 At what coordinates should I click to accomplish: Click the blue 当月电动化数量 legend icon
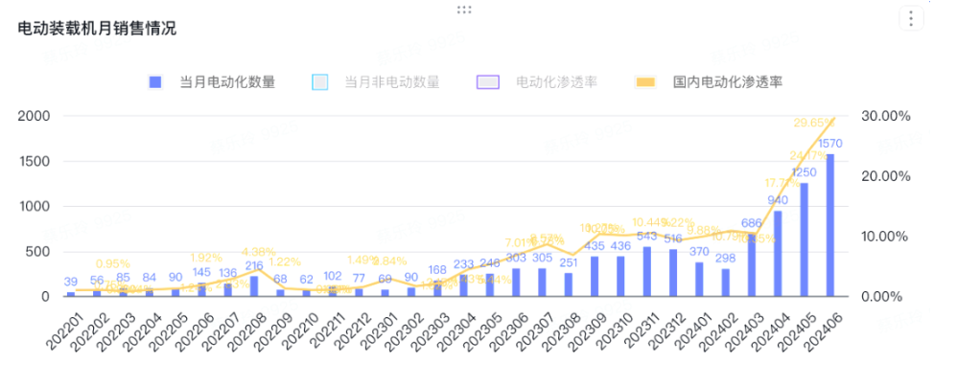coord(155,82)
